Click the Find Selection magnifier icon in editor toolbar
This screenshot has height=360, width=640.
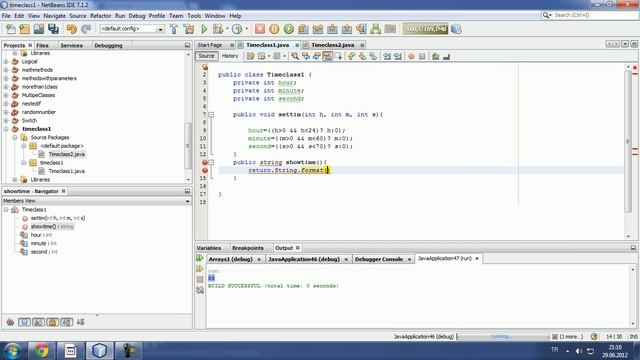point(295,56)
